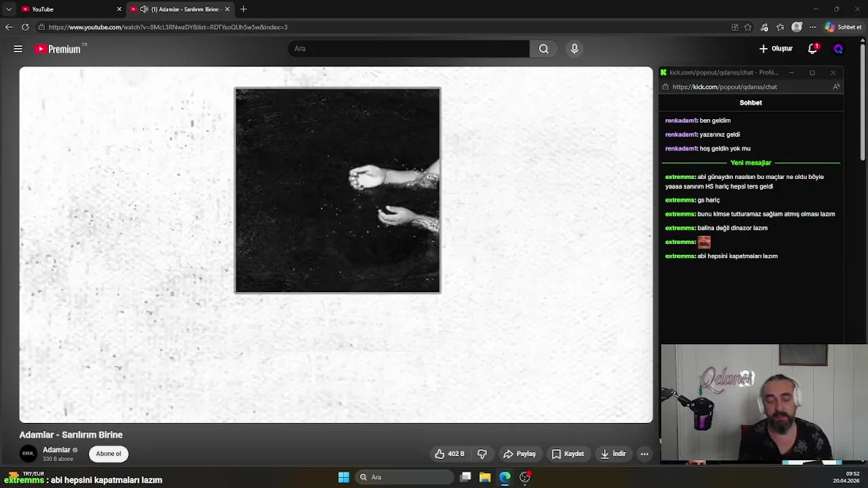Like the video with thumbs up
Screen dimensions: 868x488
[x=450, y=454]
